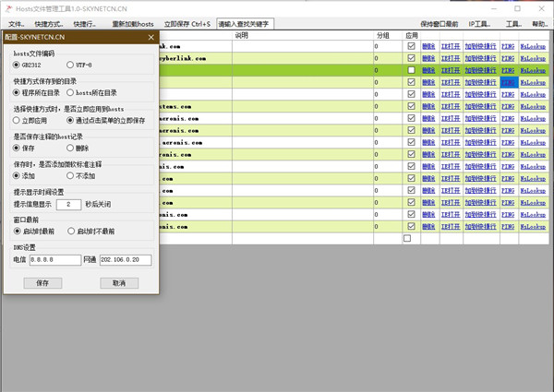Close the 配置-SKYNETCN.CN dialog with the X

click(151, 37)
